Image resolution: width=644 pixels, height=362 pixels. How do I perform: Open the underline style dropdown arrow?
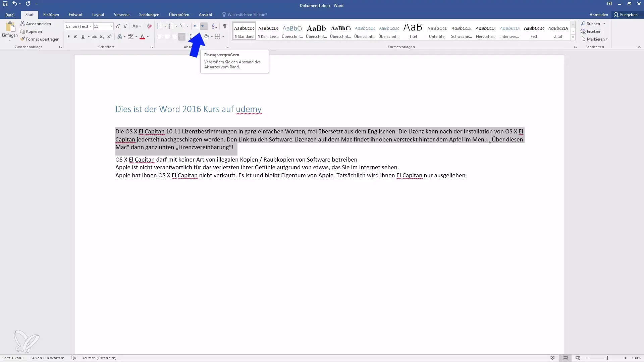[x=89, y=37]
